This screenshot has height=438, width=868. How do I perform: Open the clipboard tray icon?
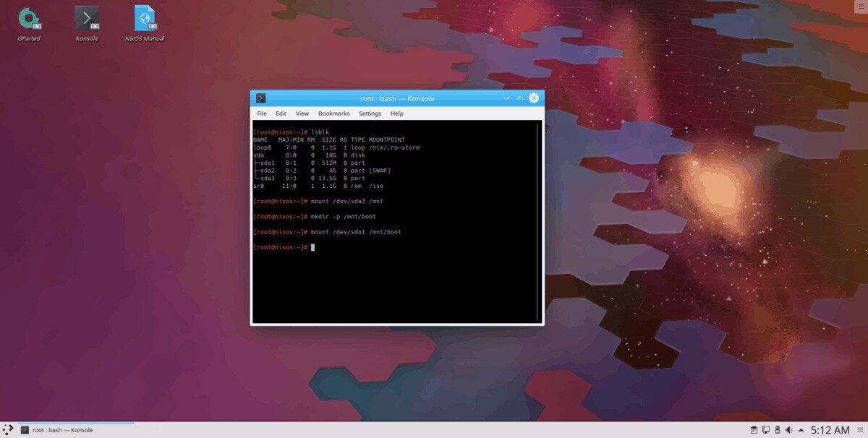(x=753, y=430)
